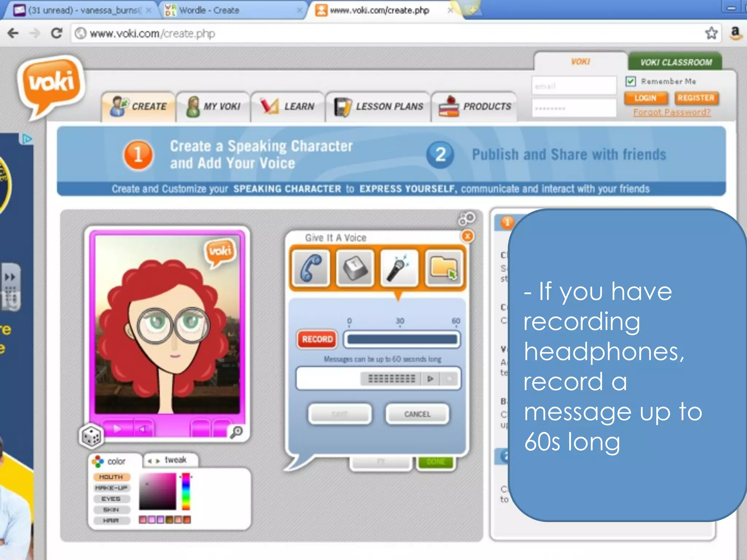The image size is (747, 560).
Task: Click the RECORD button
Action: point(317,339)
